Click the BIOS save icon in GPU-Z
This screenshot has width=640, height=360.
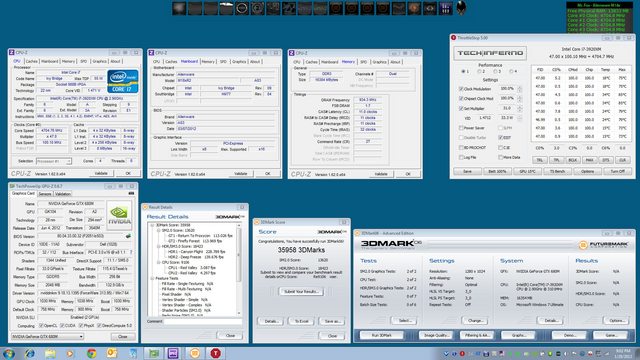(128, 236)
